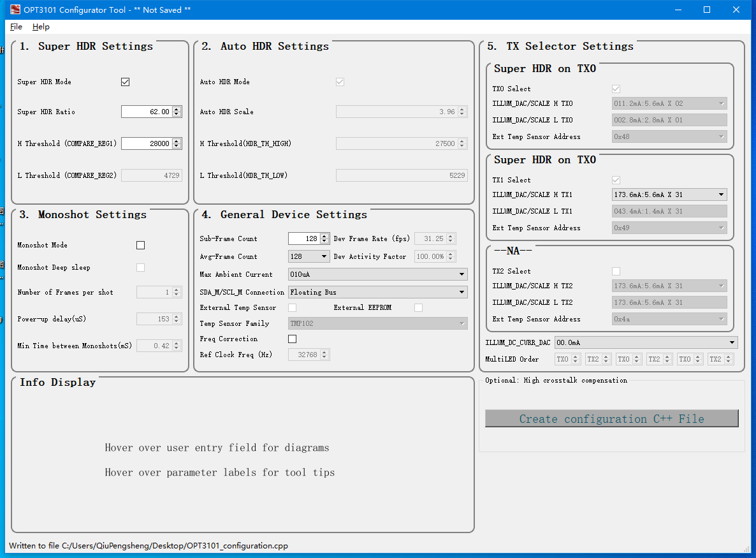Open the 0x48 Ext Temp Sensor Address dropdown

[669, 136]
